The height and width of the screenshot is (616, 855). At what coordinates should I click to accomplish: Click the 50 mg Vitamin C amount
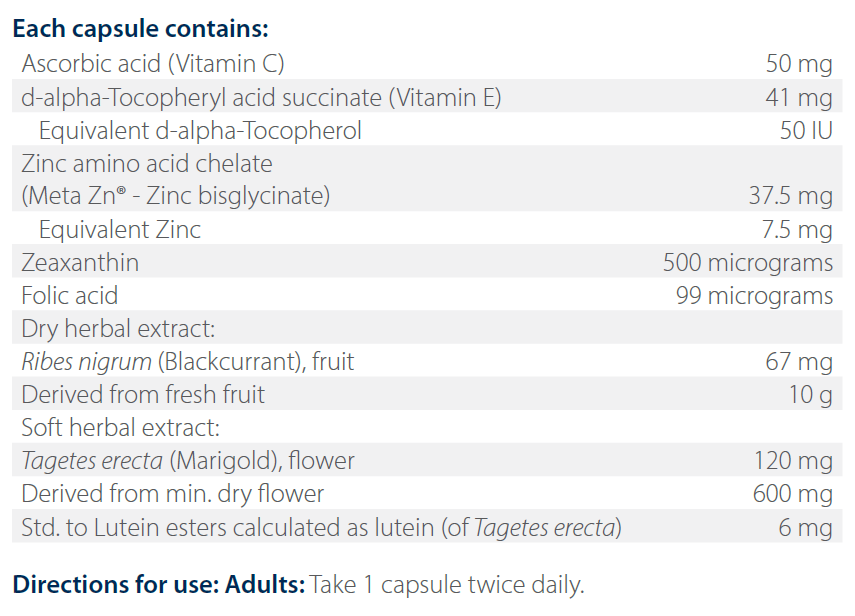coord(798,64)
